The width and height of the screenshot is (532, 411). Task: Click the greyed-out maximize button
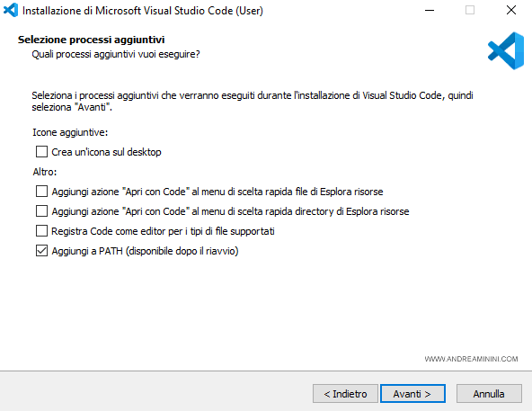pyautogui.click(x=470, y=10)
